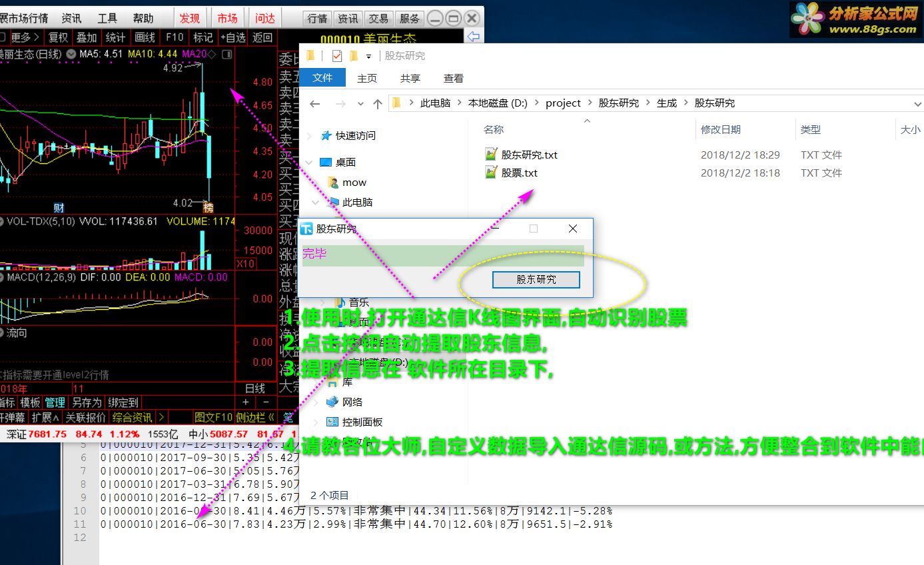Click the zoom-in plus button below chart
924x565 pixels.
pyautogui.click(x=246, y=402)
